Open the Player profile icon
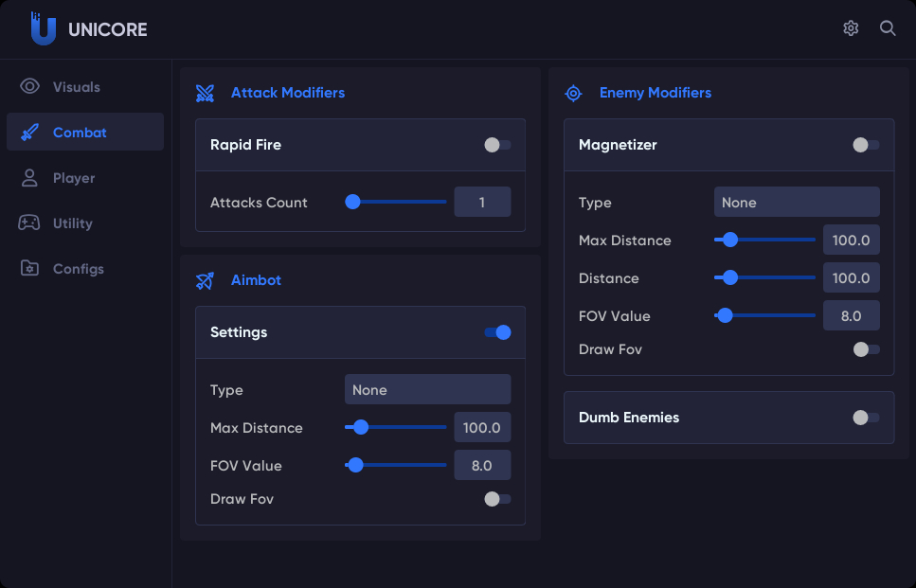 (29, 177)
